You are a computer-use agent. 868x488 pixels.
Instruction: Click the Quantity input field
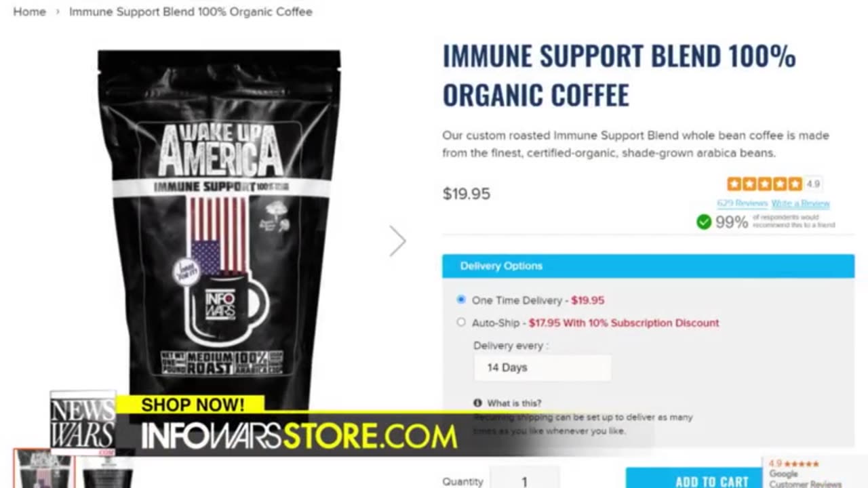(524, 479)
